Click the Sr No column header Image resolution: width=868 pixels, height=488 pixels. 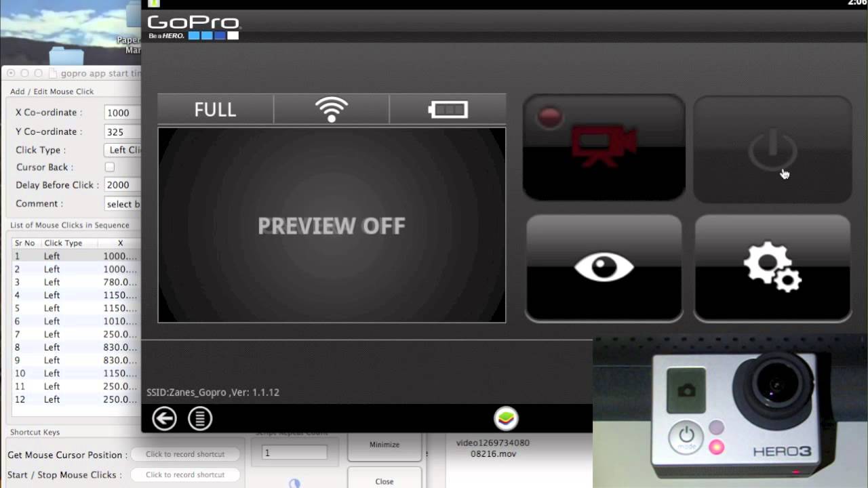[25, 243]
